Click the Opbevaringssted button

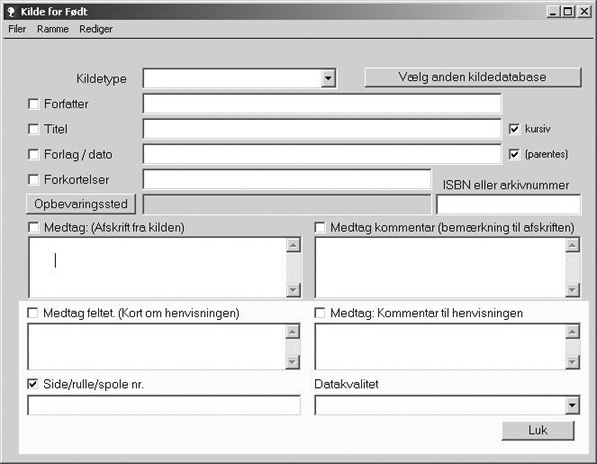pyautogui.click(x=81, y=204)
